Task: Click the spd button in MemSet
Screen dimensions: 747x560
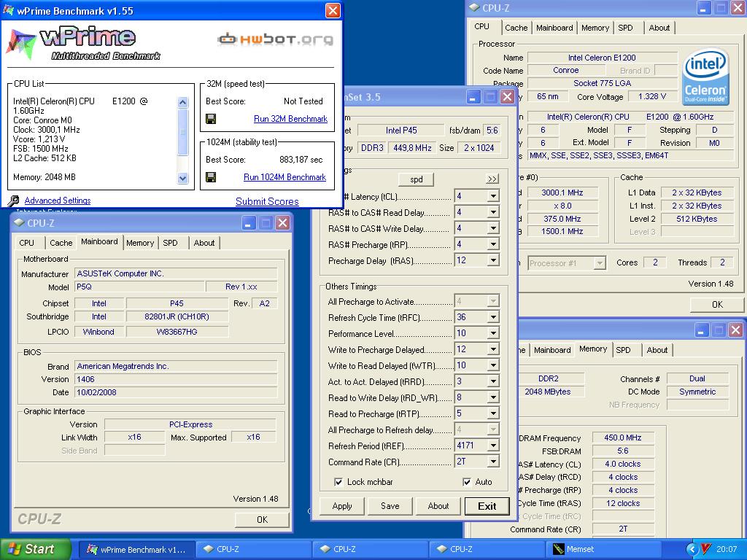Action: click(417, 179)
